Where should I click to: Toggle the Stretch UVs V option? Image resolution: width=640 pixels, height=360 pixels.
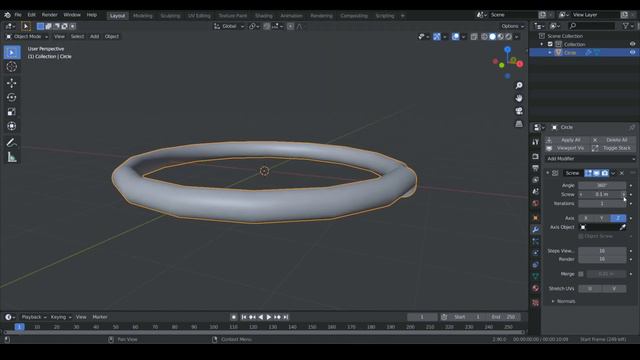614,289
